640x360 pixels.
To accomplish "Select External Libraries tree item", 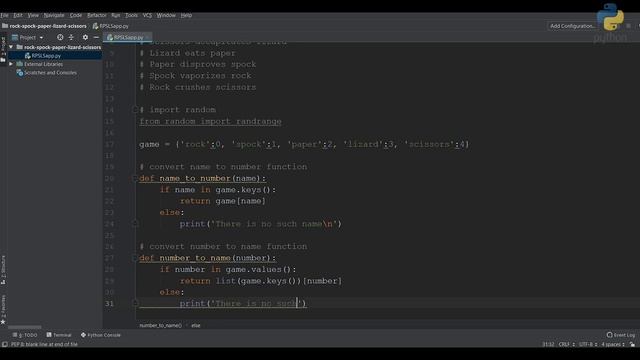I will click(x=43, y=64).
